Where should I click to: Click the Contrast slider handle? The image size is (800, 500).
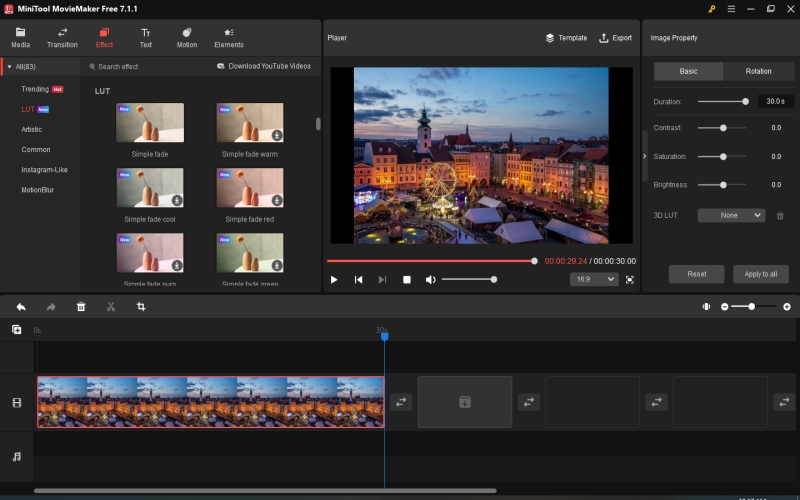click(x=723, y=128)
